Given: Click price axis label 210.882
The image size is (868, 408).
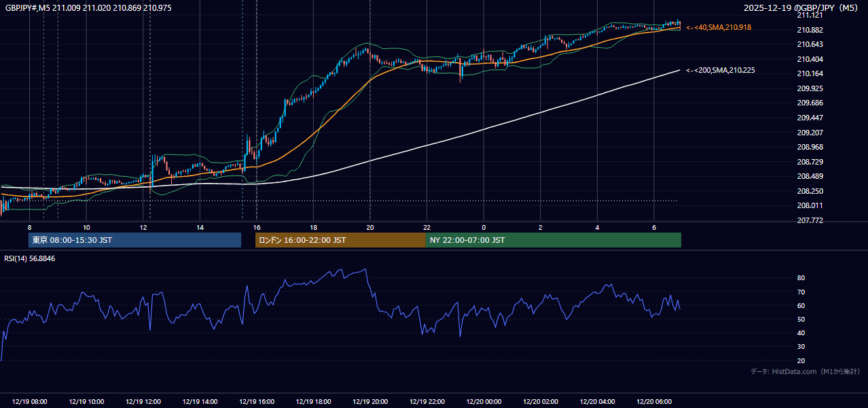Looking at the screenshot, I should pyautogui.click(x=810, y=30).
